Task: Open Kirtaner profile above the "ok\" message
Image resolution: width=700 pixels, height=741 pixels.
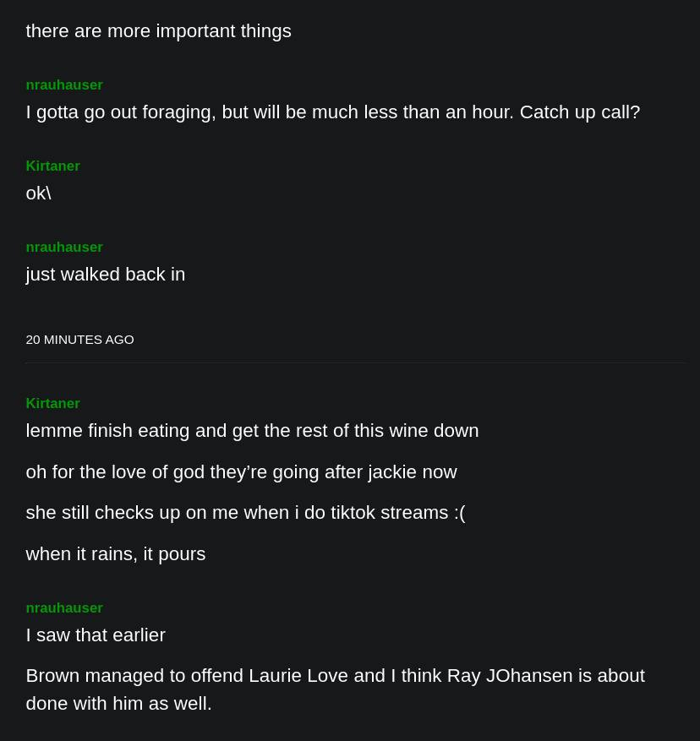Action: (52, 166)
